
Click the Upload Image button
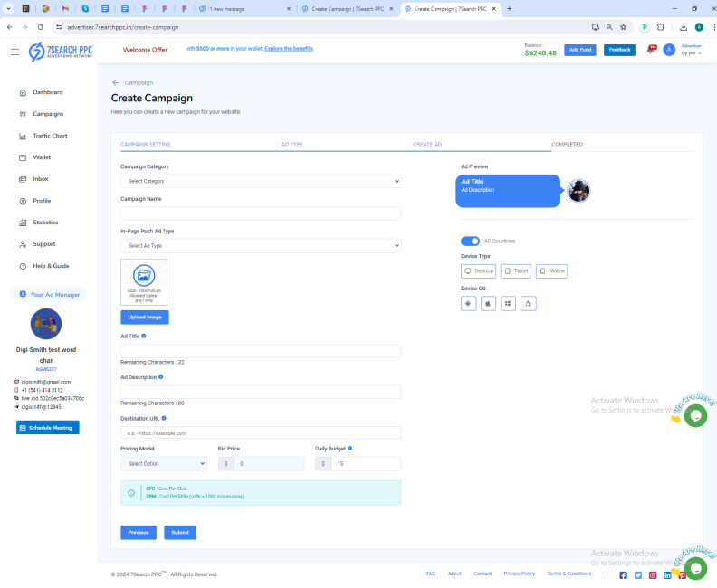click(x=144, y=318)
